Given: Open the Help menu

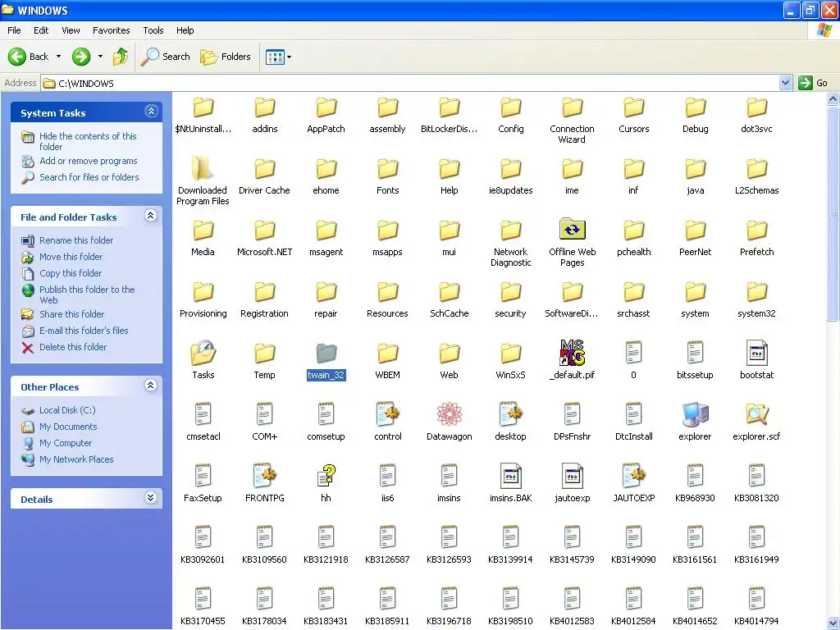Looking at the screenshot, I should (x=185, y=30).
